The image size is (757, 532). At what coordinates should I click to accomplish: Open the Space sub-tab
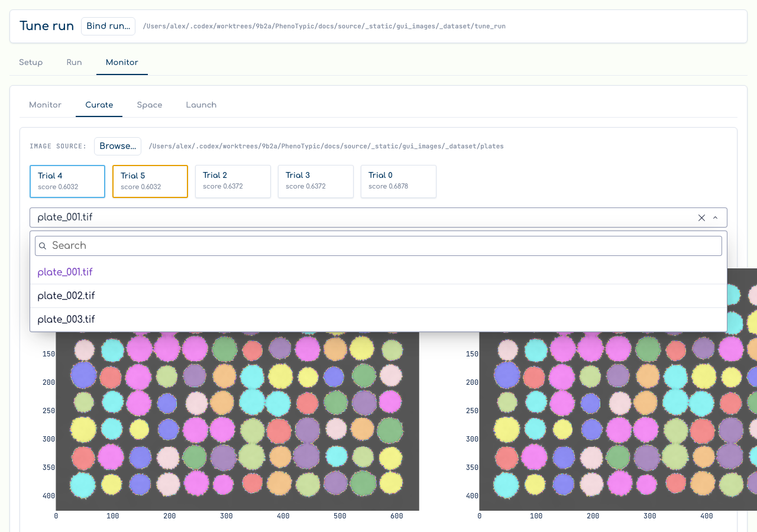coord(150,105)
